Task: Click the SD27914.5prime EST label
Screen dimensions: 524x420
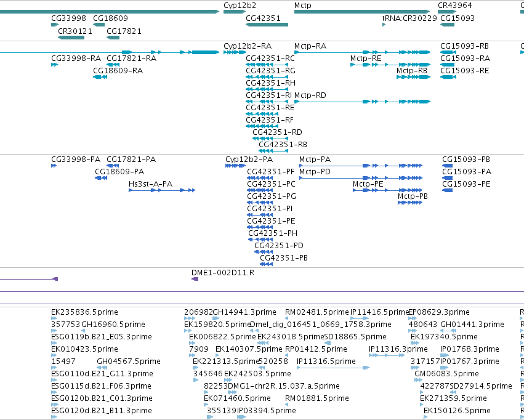Action: tap(481, 386)
